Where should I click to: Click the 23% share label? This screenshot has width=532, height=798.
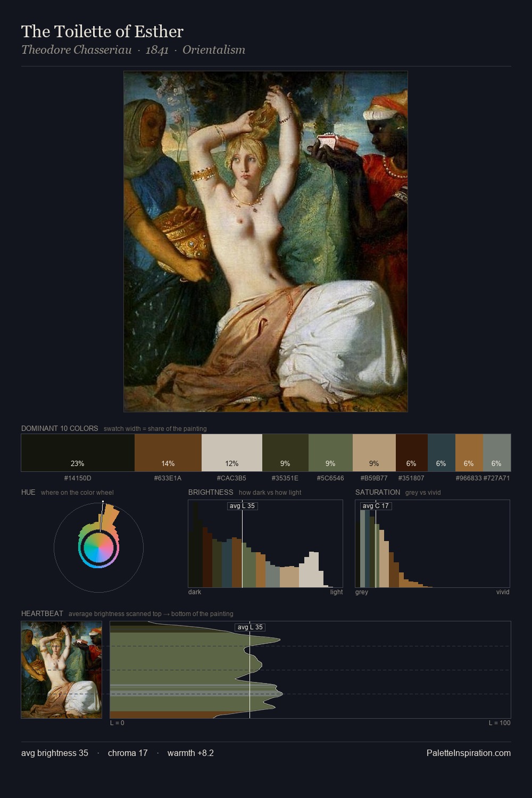click(x=78, y=463)
